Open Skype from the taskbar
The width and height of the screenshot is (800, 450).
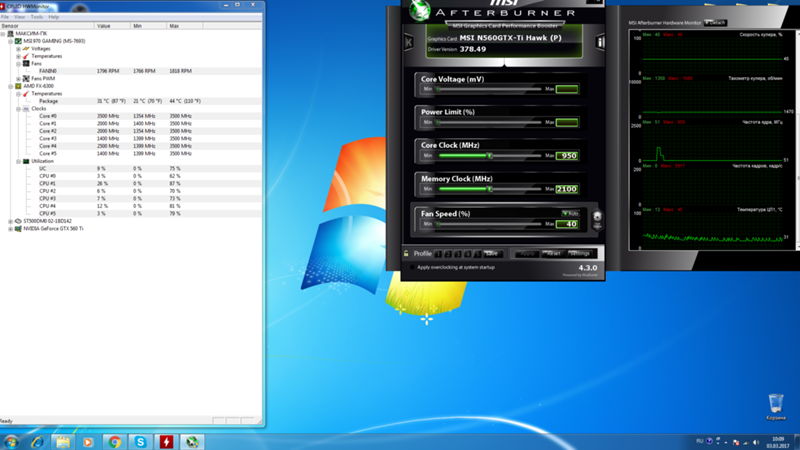pos(140,441)
